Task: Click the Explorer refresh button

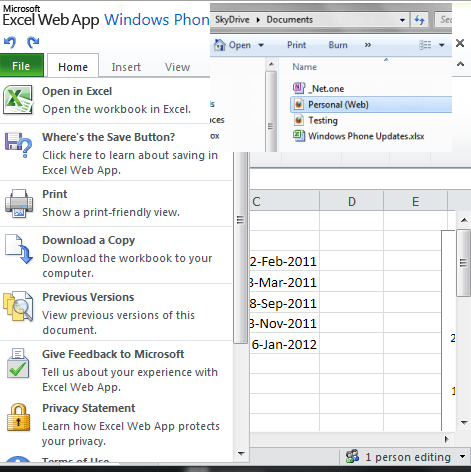Action: pos(420,20)
